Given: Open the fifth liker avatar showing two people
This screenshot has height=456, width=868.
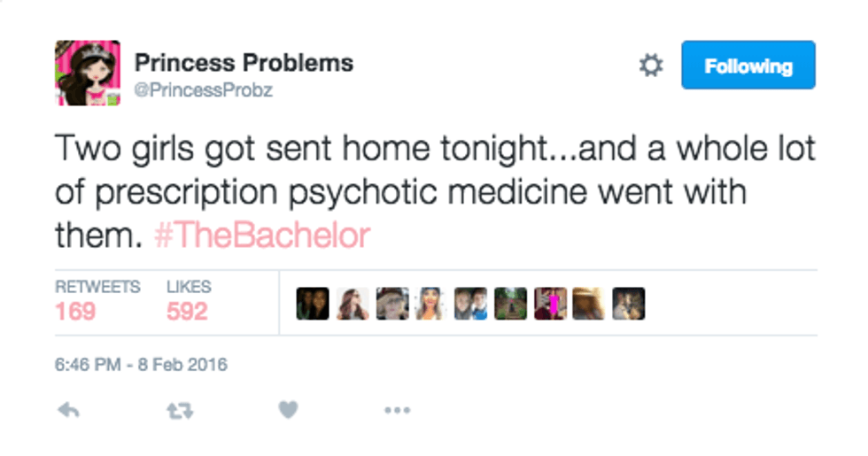Looking at the screenshot, I should [470, 304].
